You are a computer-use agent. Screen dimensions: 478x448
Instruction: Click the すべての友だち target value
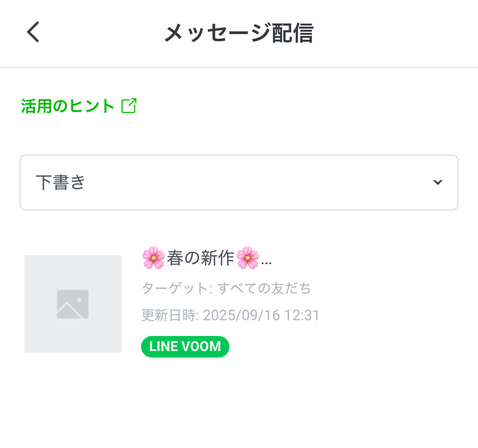click(x=264, y=288)
